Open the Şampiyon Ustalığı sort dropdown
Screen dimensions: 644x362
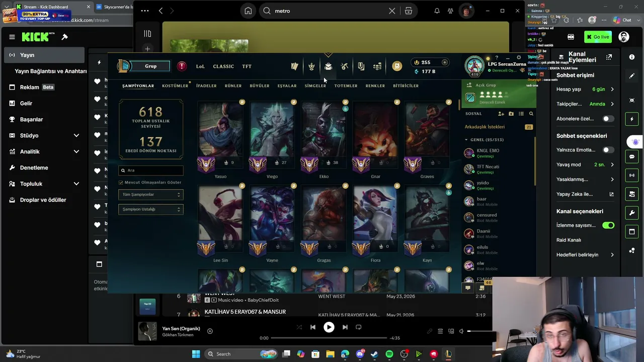(x=151, y=209)
